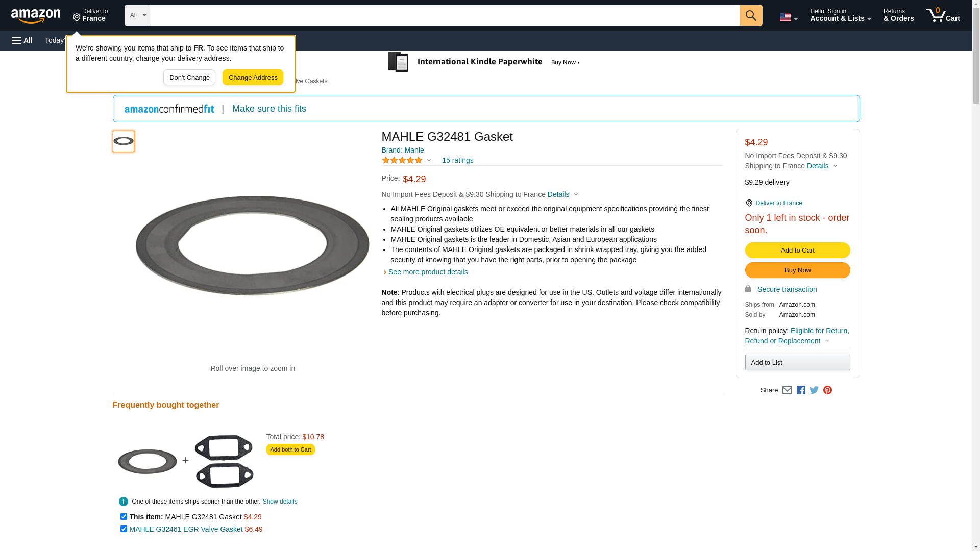980x551 pixels.
Task: Open Account & Lists menu
Action: point(840,15)
